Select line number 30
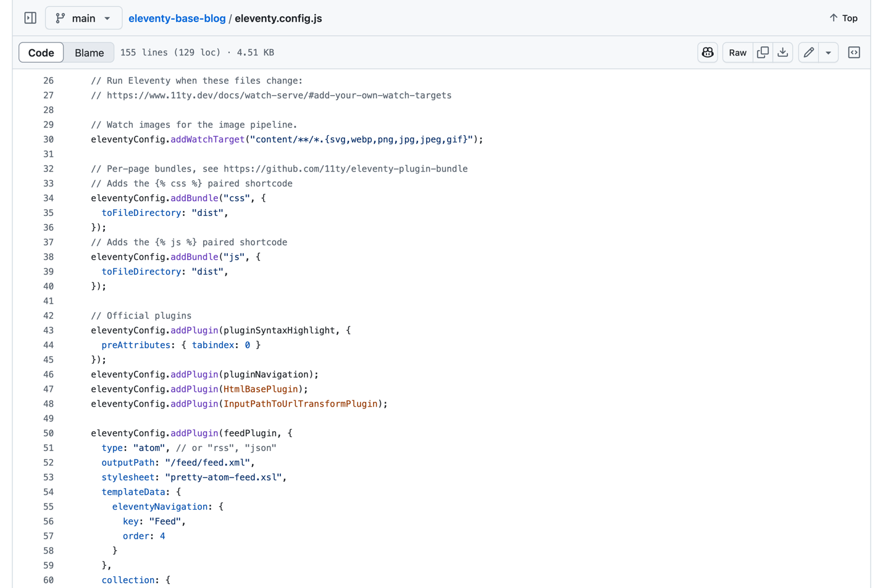This screenshot has width=883, height=588. click(x=48, y=139)
